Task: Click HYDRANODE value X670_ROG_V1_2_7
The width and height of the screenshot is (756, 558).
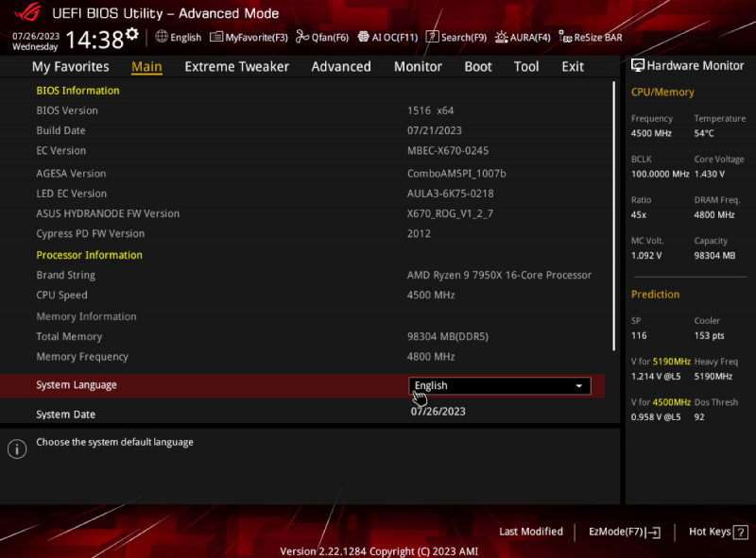Action: coord(450,213)
